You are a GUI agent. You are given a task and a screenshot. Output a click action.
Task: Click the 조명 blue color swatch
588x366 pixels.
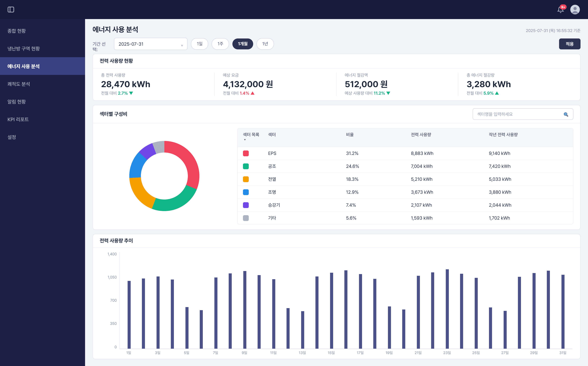click(246, 192)
